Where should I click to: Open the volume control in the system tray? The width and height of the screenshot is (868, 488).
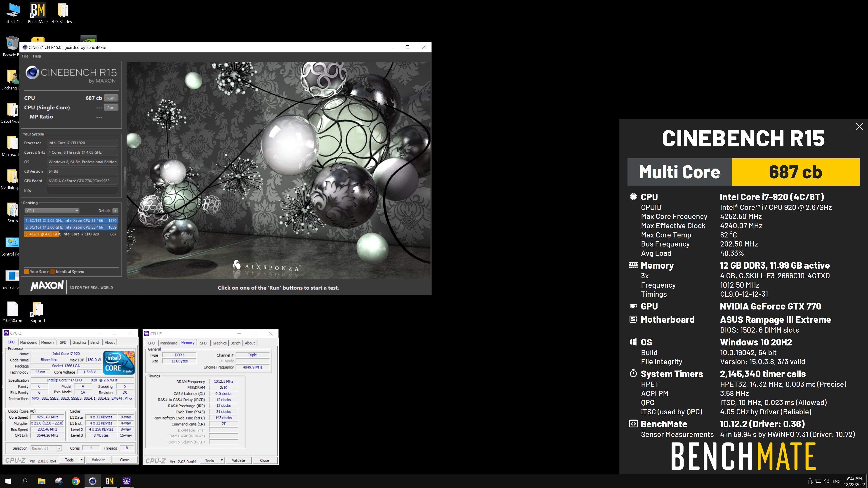click(826, 481)
